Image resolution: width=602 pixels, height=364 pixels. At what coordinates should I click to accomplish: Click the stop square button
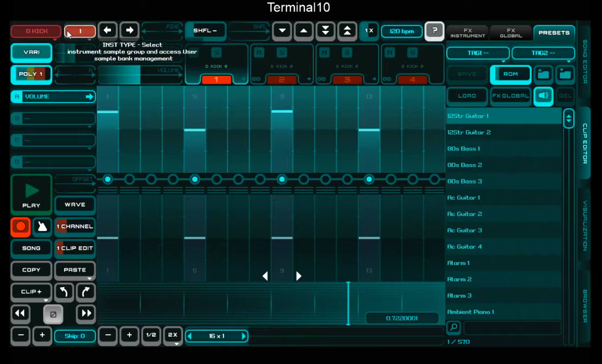click(53, 314)
